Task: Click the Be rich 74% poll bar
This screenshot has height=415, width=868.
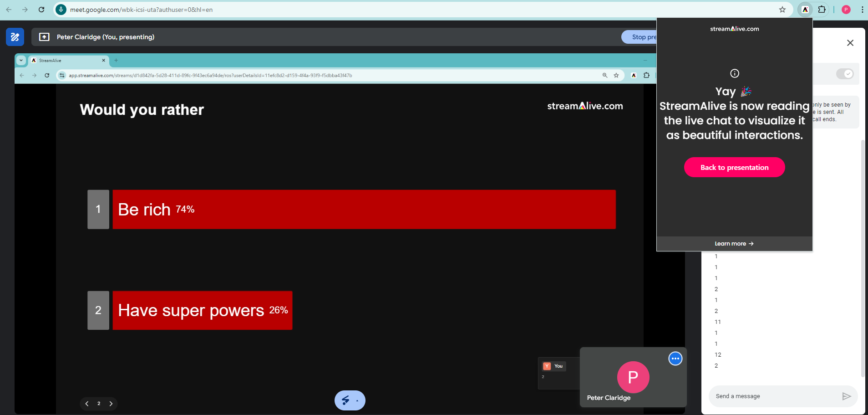Action: [364, 210]
